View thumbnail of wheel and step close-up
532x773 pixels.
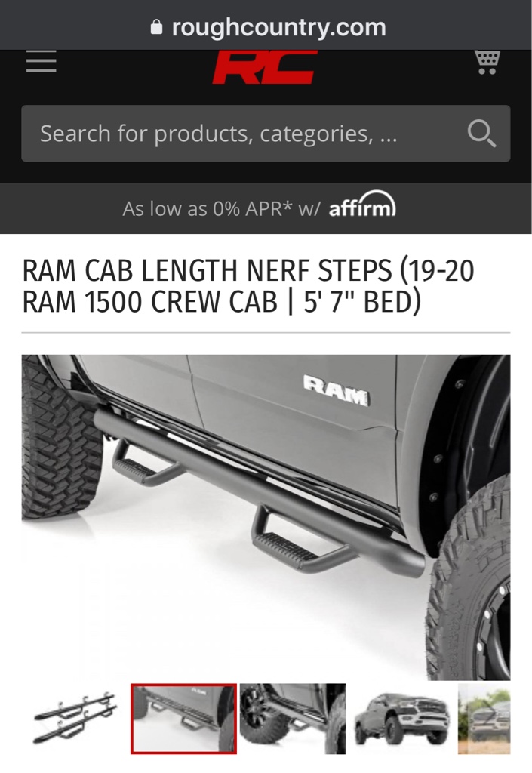(x=293, y=719)
